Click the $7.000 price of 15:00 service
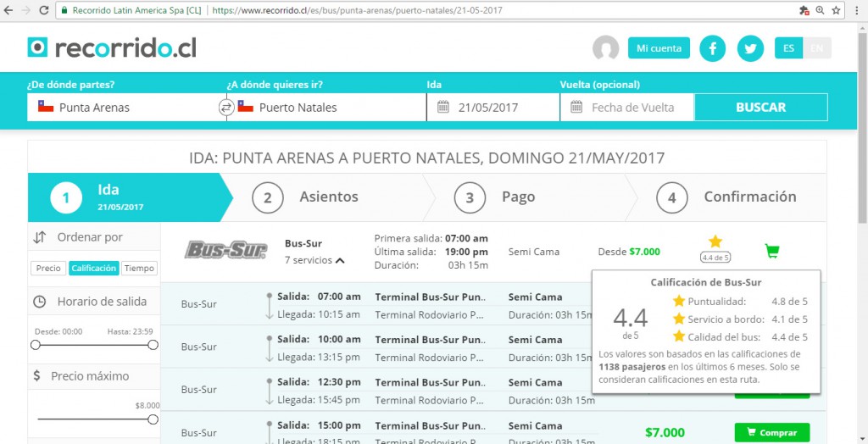 (665, 432)
